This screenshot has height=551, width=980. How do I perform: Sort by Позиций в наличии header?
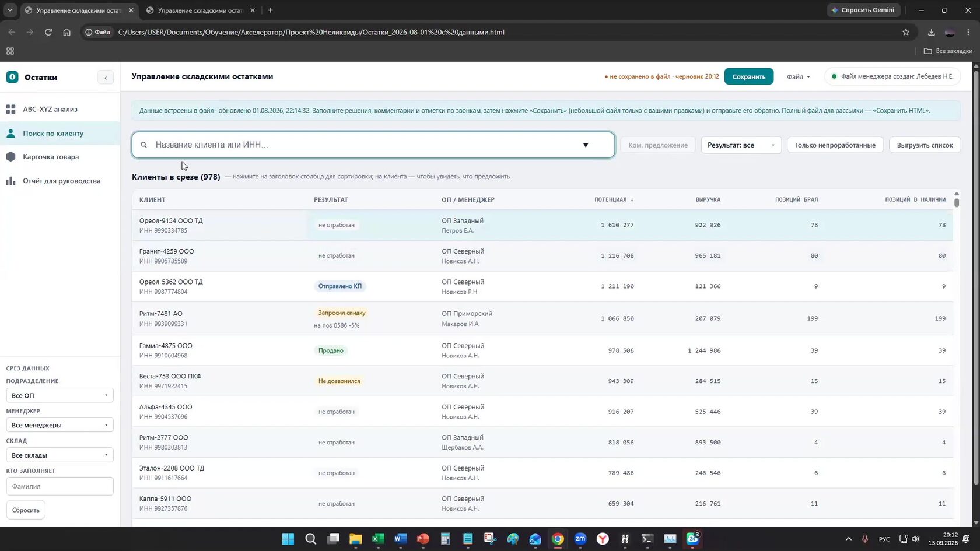(915, 199)
